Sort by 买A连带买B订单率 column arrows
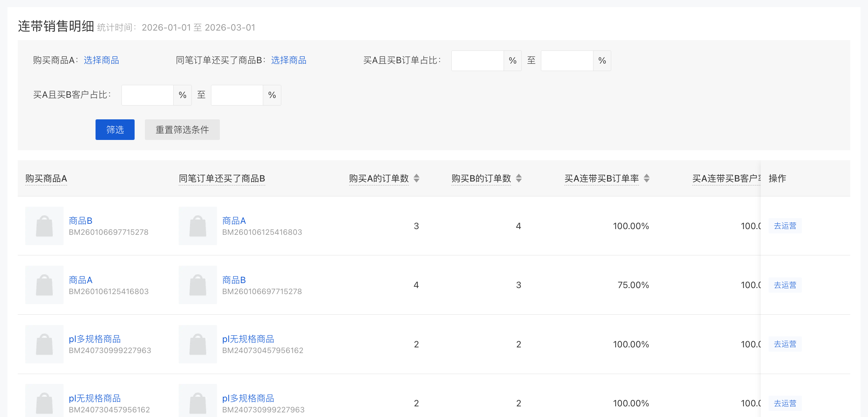This screenshot has width=868, height=417. tap(647, 178)
